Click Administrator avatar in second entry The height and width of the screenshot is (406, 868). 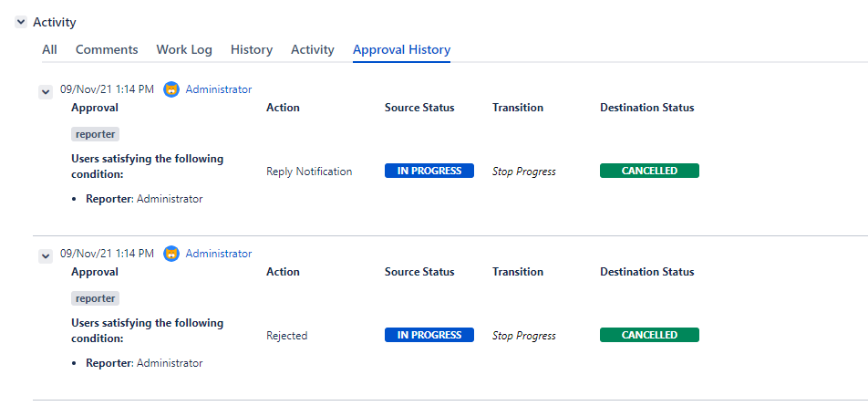(171, 254)
